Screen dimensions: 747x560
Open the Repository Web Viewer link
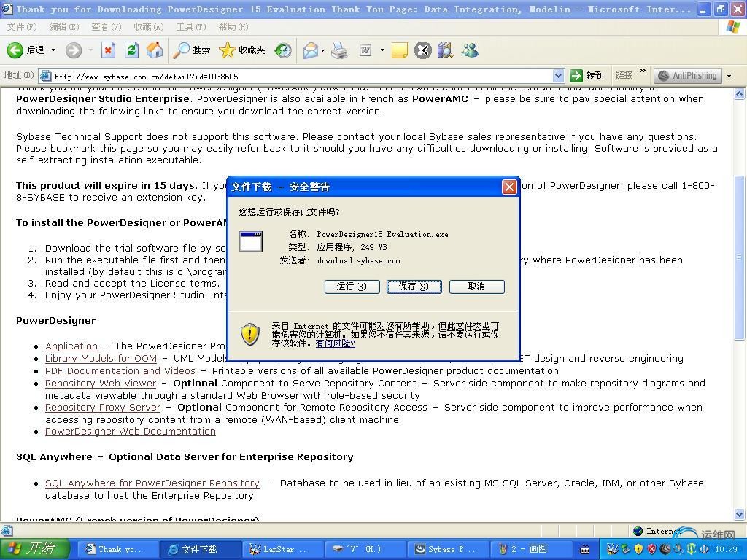pos(101,384)
